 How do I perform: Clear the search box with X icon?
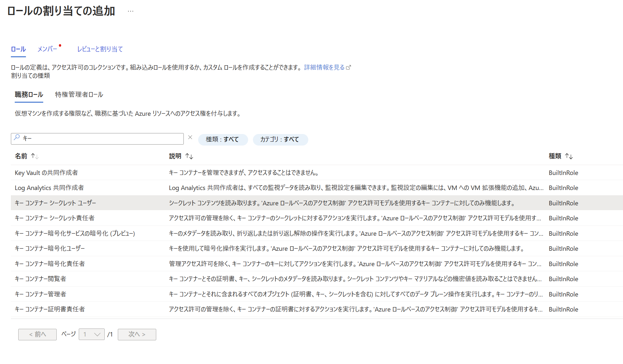(x=190, y=138)
